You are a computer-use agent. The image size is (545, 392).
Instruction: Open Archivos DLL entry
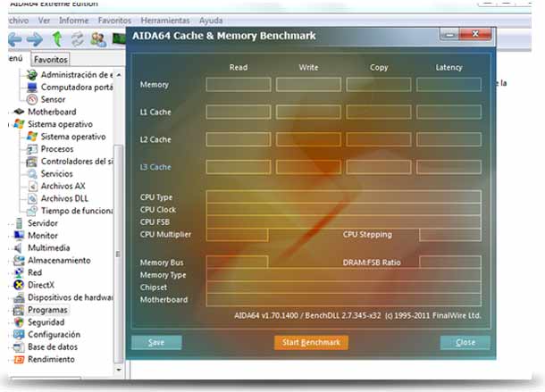click(64, 198)
